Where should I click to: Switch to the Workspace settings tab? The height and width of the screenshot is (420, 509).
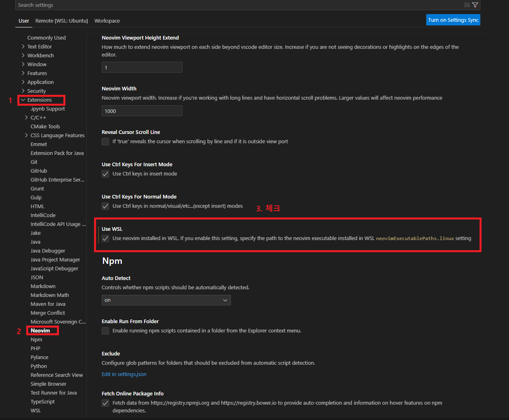[107, 21]
